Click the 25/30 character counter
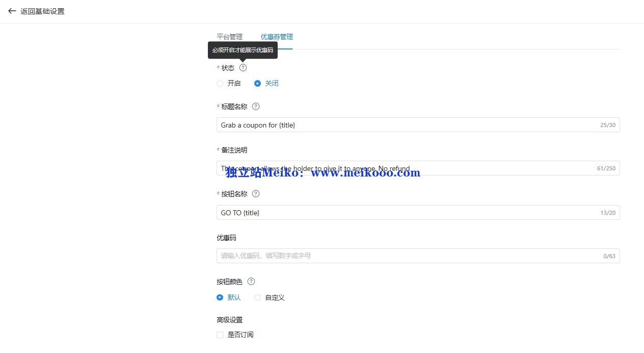 [x=607, y=124]
